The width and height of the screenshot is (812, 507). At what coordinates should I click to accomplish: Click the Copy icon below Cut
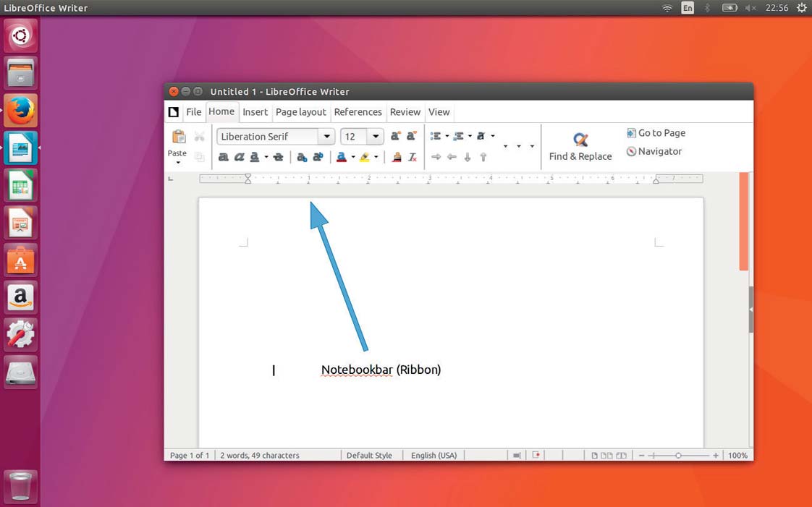coord(199,157)
